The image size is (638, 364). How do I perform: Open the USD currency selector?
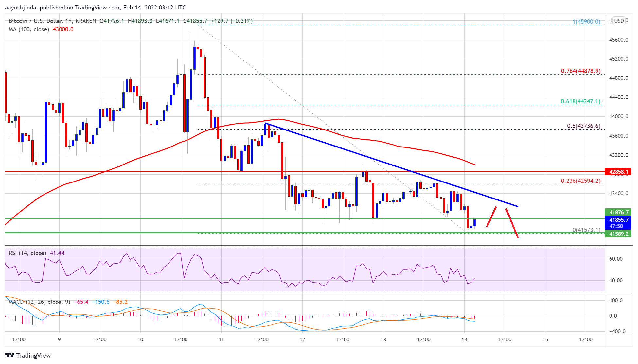pyautogui.click(x=619, y=21)
